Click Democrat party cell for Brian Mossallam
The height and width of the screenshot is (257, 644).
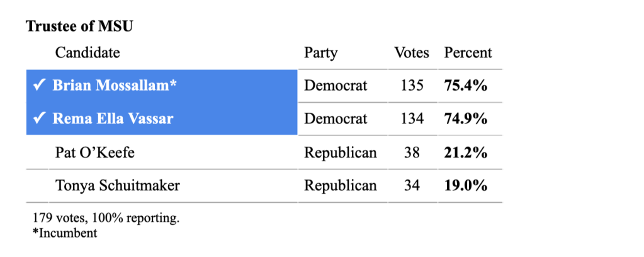tap(336, 86)
